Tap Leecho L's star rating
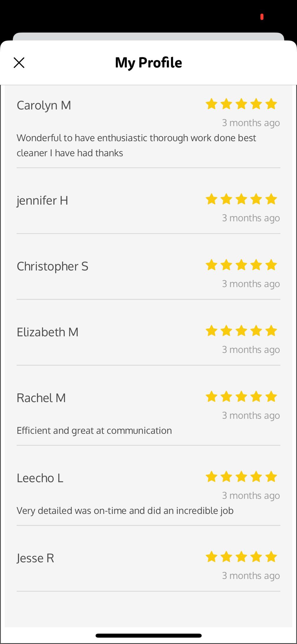Viewport: 297px width, 644px height. (241, 477)
